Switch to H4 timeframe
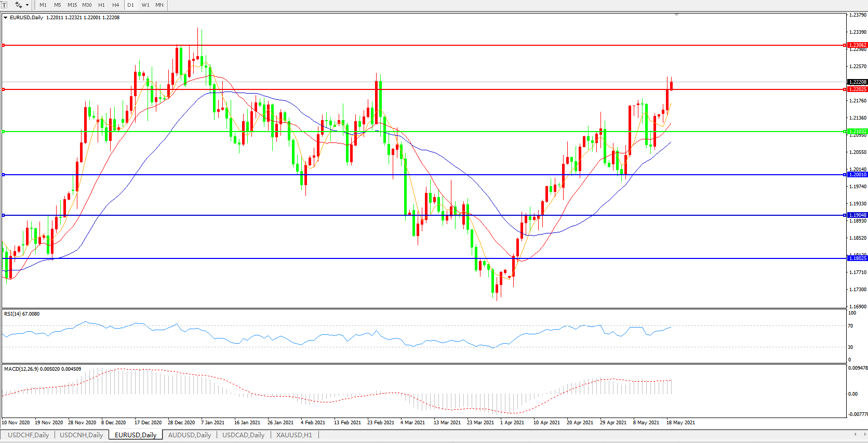Screen dimensions: 868x443 (115, 5)
